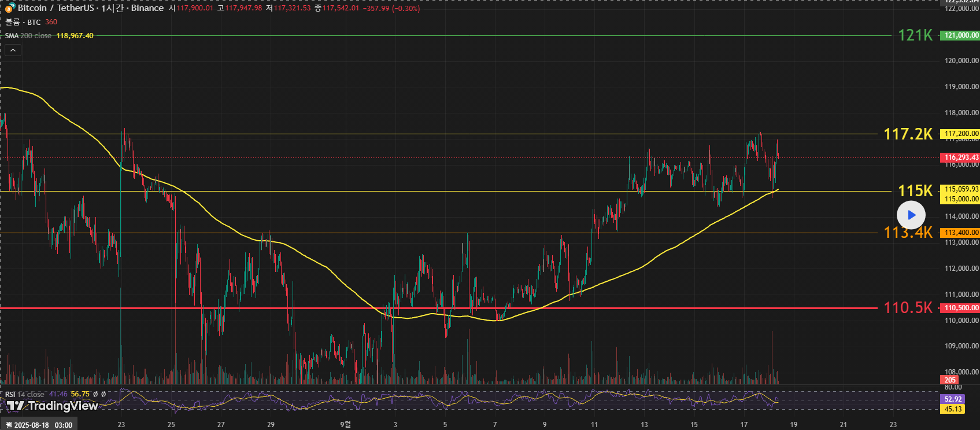Screen dimensions: 980x430
Task: Select the 117.2K yellow text annotation
Action: (x=908, y=134)
